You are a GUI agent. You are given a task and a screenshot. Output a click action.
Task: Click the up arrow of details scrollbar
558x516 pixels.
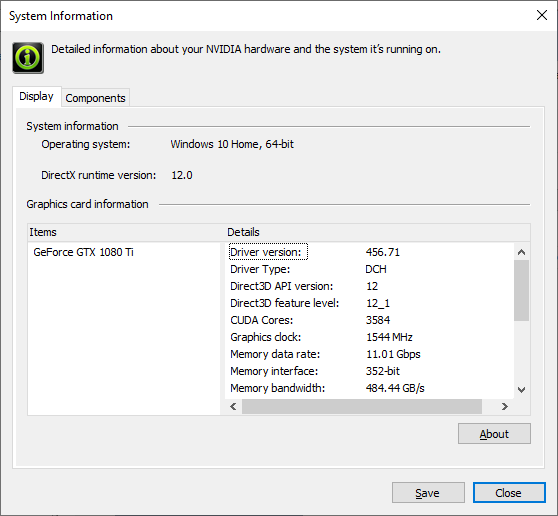[x=521, y=252]
